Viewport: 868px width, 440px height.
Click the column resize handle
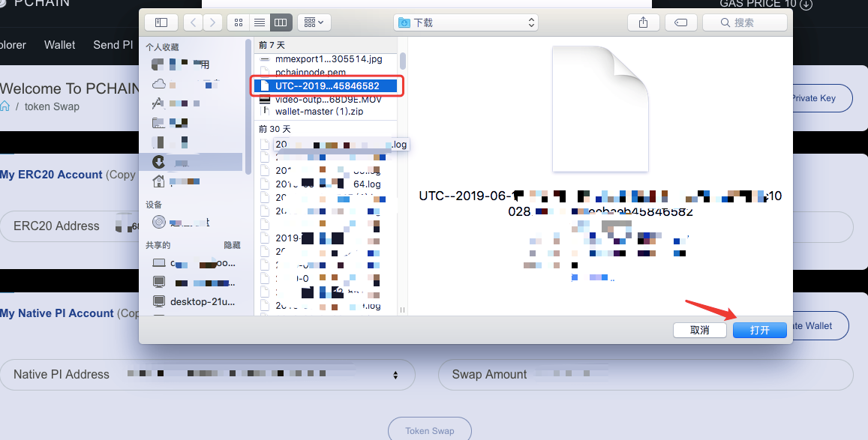click(x=402, y=310)
